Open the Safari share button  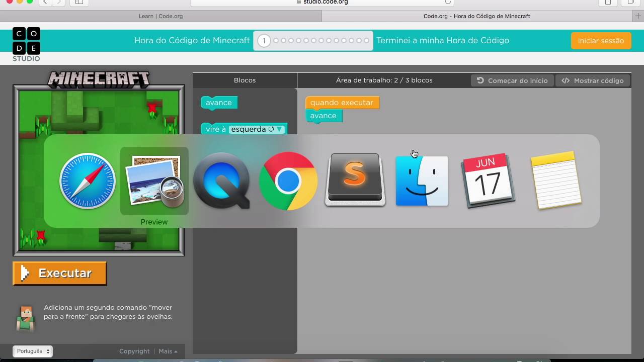tap(608, 2)
